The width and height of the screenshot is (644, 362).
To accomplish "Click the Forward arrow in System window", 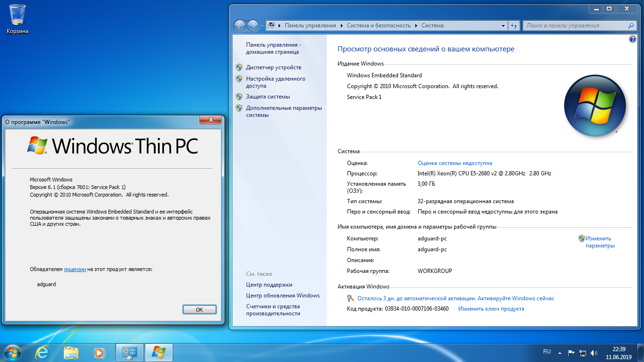I will (x=253, y=25).
